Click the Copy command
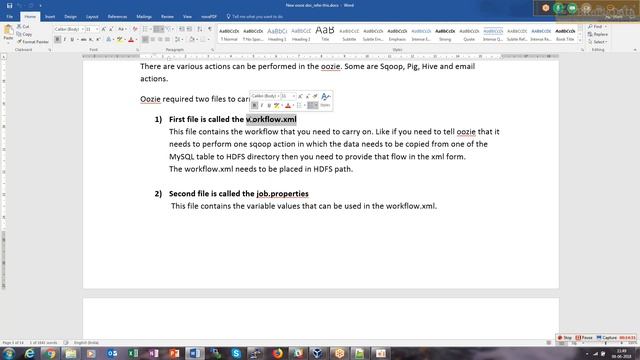Image resolution: width=640 pixels, height=360 pixels. [24, 34]
